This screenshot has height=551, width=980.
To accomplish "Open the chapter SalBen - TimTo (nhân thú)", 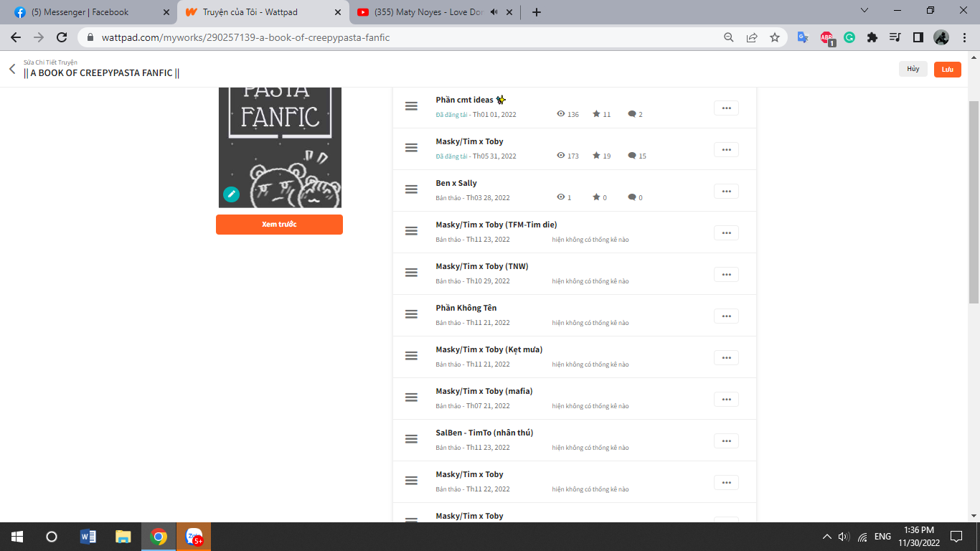I will click(484, 433).
